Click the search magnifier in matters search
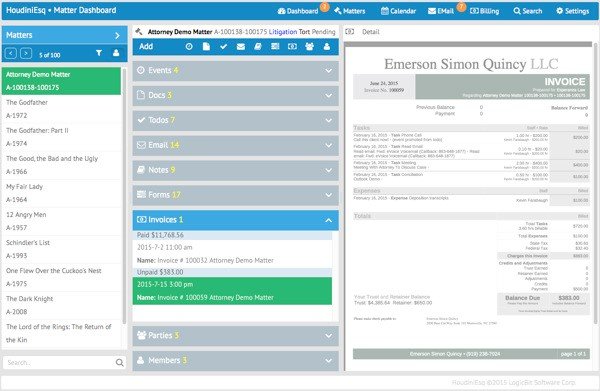 (x=119, y=362)
